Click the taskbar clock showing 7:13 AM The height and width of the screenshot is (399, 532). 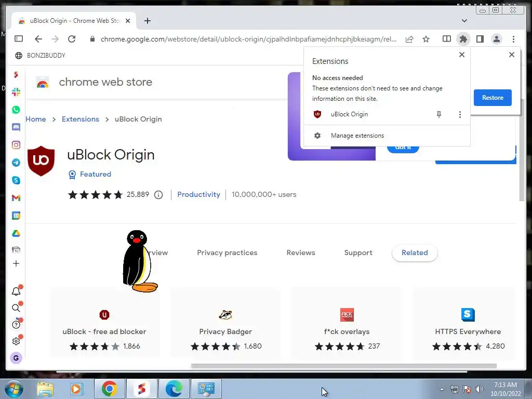click(506, 389)
